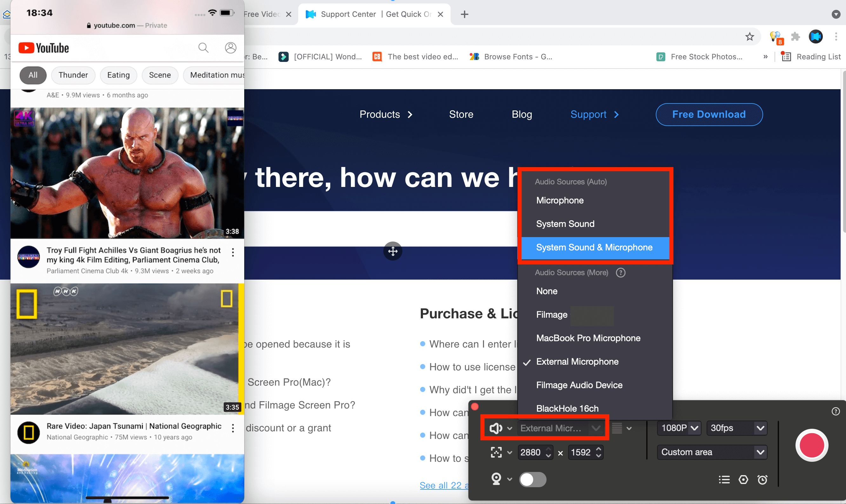This screenshot has width=846, height=504.
Task: Bookmark this page with the star icon
Action: coord(749,36)
